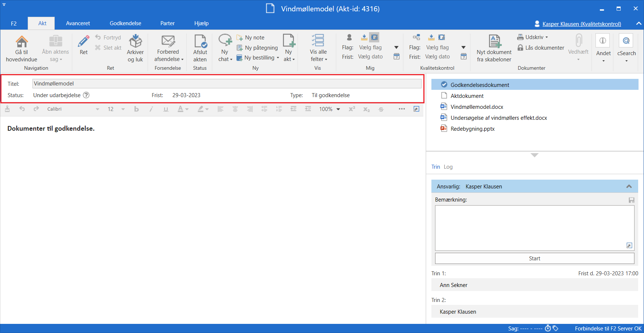Click Nyt dokument fra skabeloner icon
This screenshot has width=644, height=333.
(494, 41)
